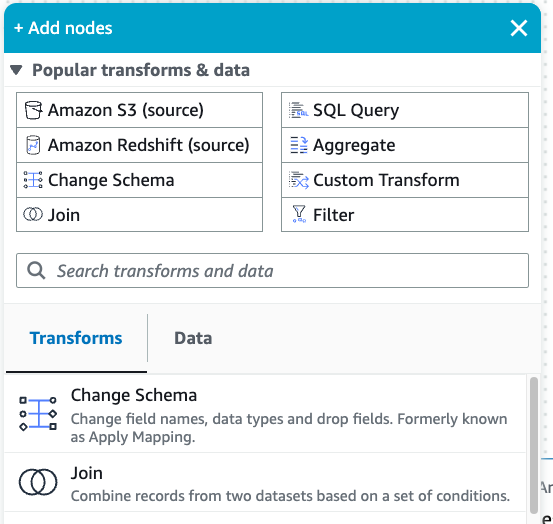Click the large Change Schema list icon
The image size is (553, 524).
tap(38, 414)
